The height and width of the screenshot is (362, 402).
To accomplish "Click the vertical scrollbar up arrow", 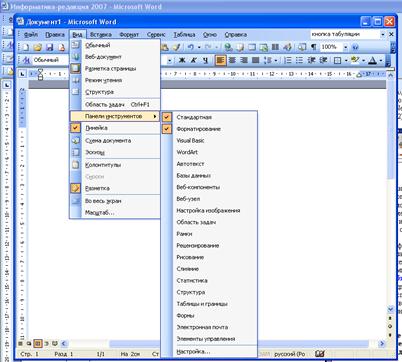I will (x=390, y=75).
